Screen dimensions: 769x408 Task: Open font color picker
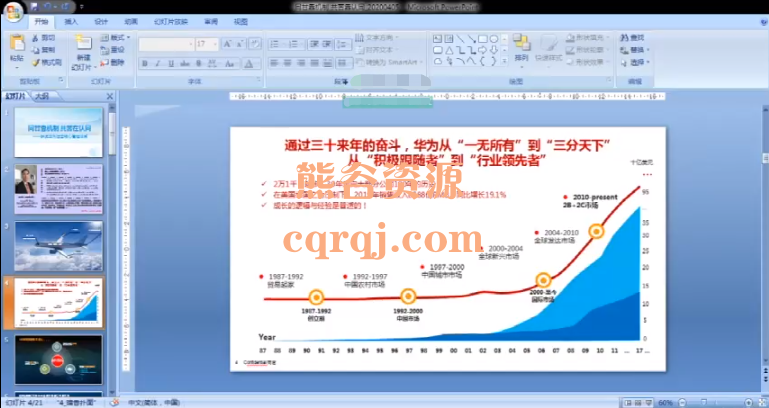249,64
